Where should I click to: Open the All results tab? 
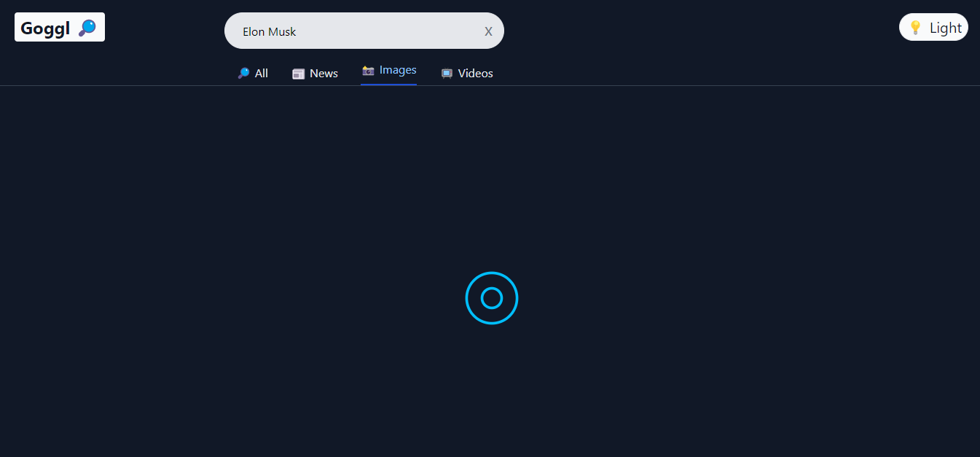coord(253,74)
